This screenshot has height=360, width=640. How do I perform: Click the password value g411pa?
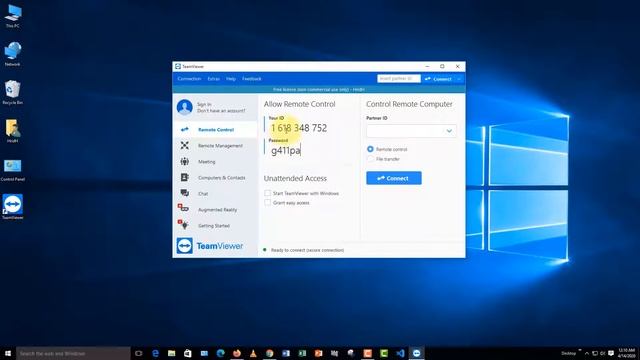tap(286, 151)
